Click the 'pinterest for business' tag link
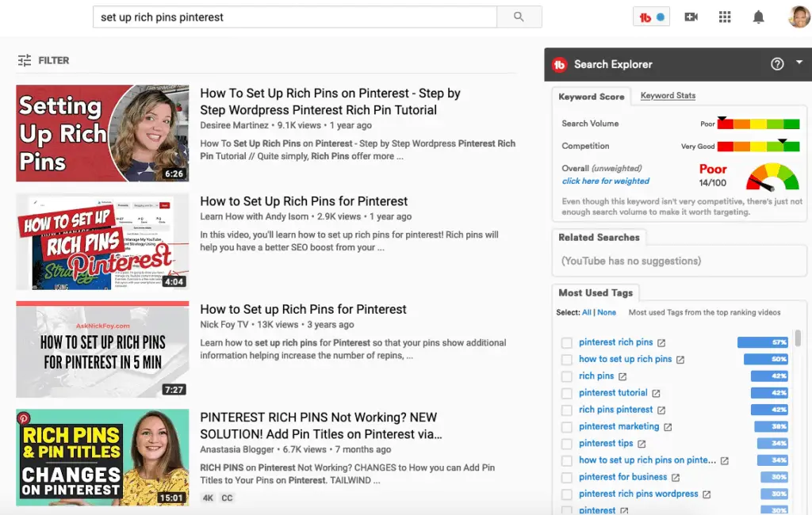This screenshot has width=812, height=515. (x=623, y=477)
